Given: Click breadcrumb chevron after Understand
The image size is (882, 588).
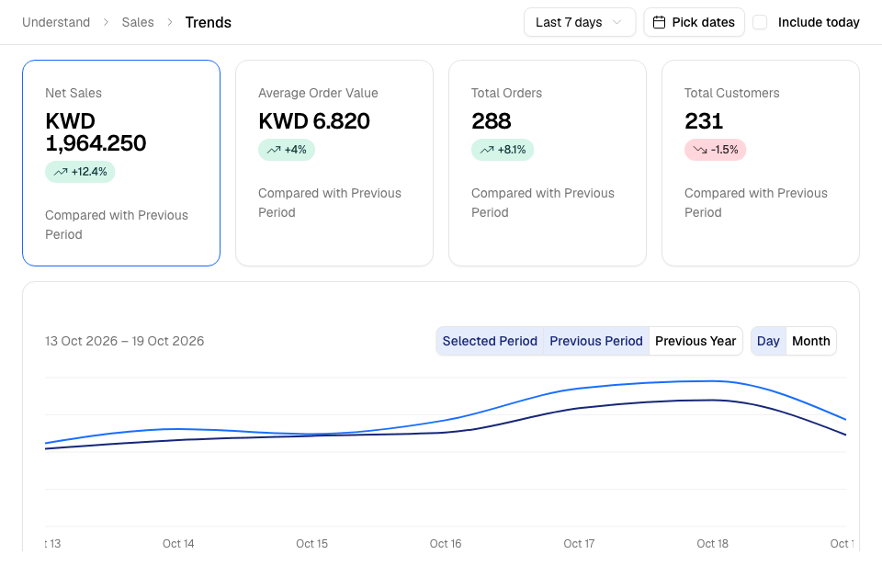Looking at the screenshot, I should click(x=106, y=22).
